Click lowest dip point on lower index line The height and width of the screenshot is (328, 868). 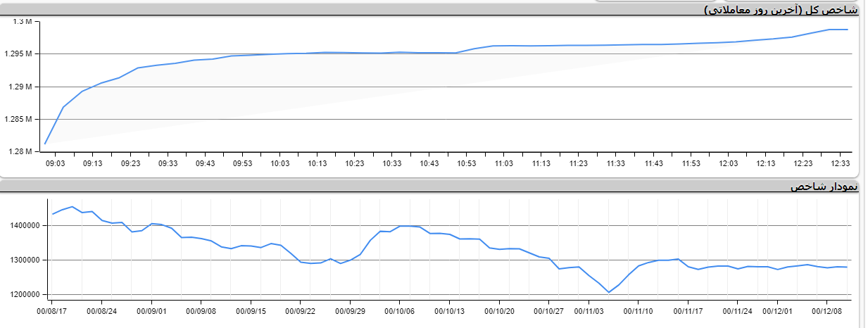pyautogui.click(x=609, y=292)
